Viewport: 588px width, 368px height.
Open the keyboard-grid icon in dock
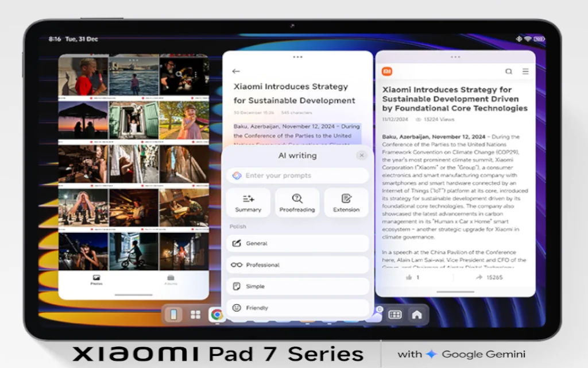(395, 315)
